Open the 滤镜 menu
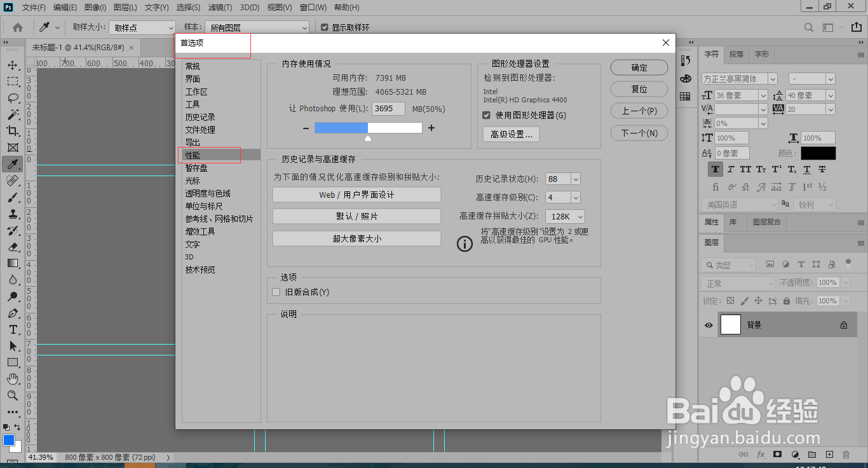 click(220, 7)
